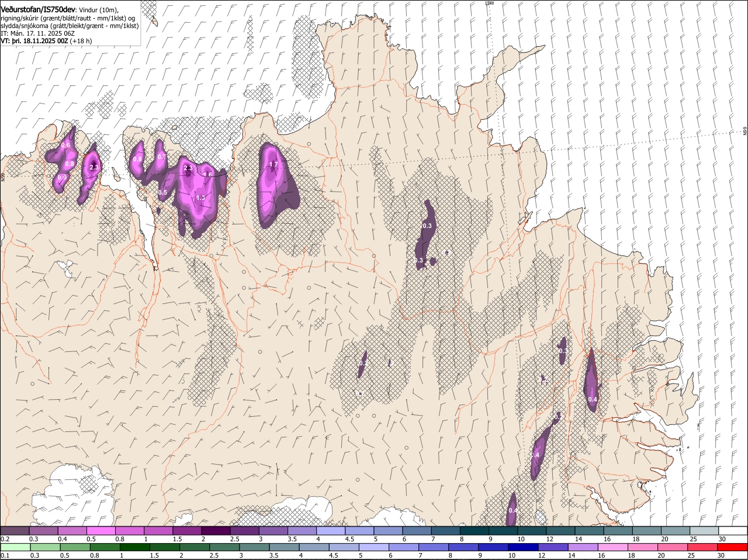Screen dimensions: 748x560
Task: Click the bright red swatch after 30, lower legend
Action: click(x=733, y=547)
